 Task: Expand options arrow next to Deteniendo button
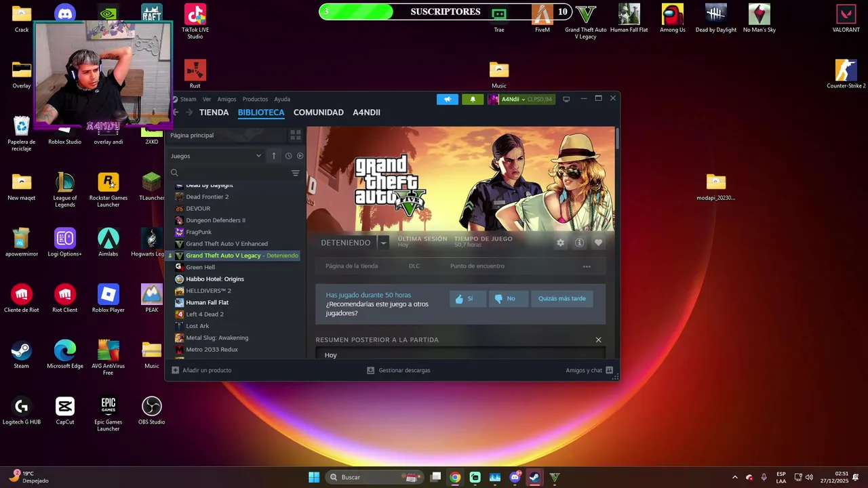[x=383, y=243]
